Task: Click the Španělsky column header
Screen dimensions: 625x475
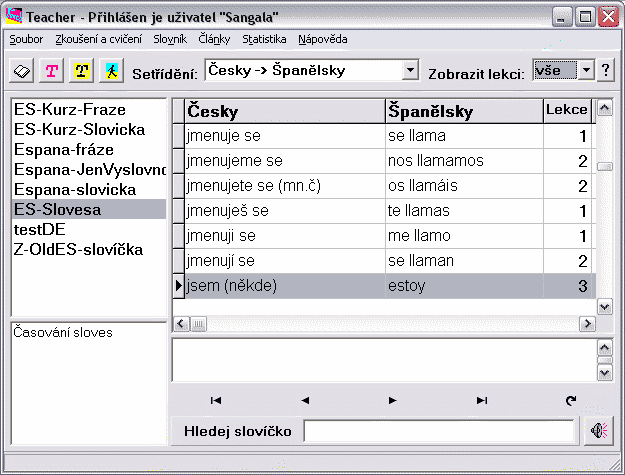Action: click(464, 111)
